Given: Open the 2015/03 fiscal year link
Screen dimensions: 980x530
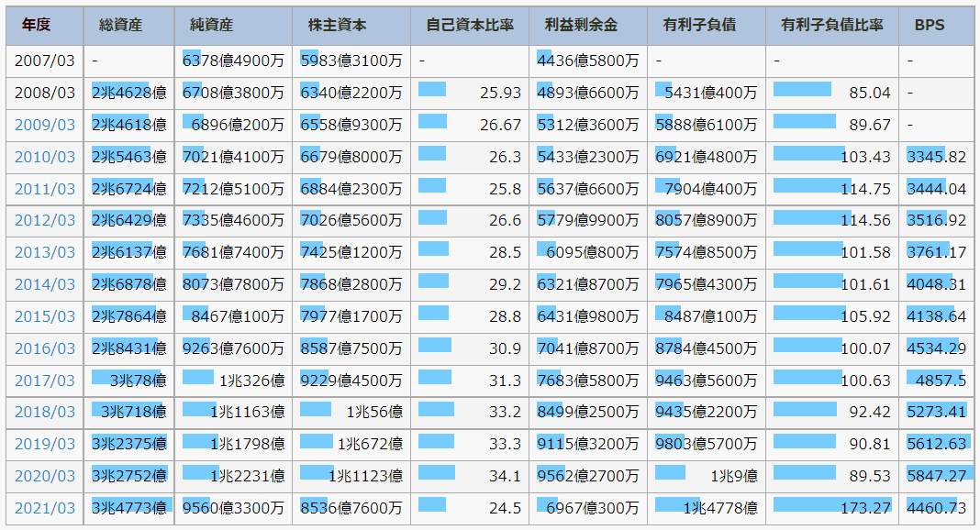Looking at the screenshot, I should (44, 316).
